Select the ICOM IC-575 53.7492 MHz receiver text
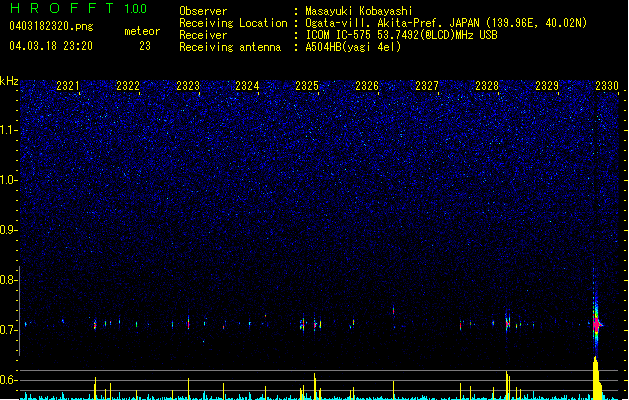 402,35
